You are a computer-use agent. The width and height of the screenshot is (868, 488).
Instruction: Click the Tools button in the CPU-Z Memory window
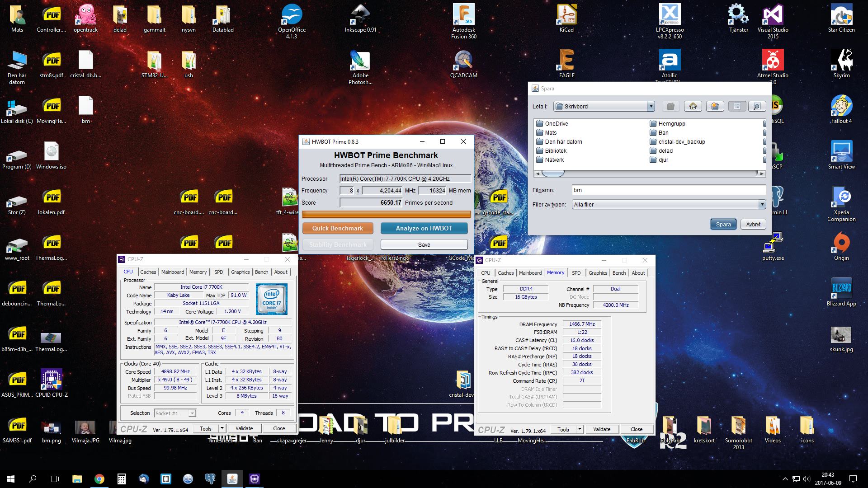pos(563,429)
